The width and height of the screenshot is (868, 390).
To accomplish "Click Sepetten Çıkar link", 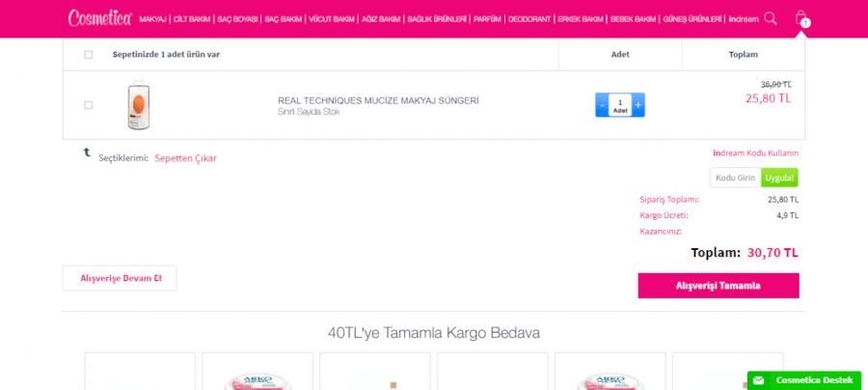I will pos(185,158).
